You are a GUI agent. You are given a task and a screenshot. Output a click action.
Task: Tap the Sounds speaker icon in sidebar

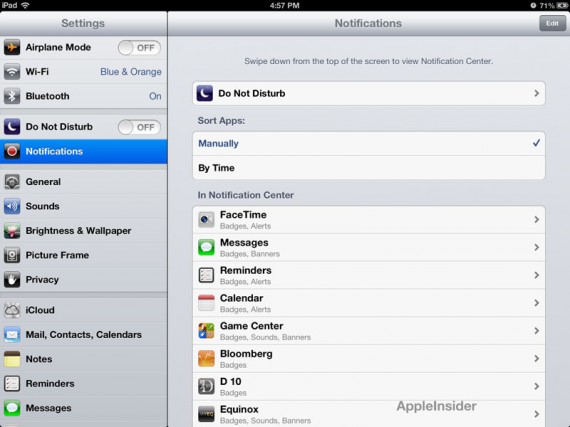[x=12, y=206]
